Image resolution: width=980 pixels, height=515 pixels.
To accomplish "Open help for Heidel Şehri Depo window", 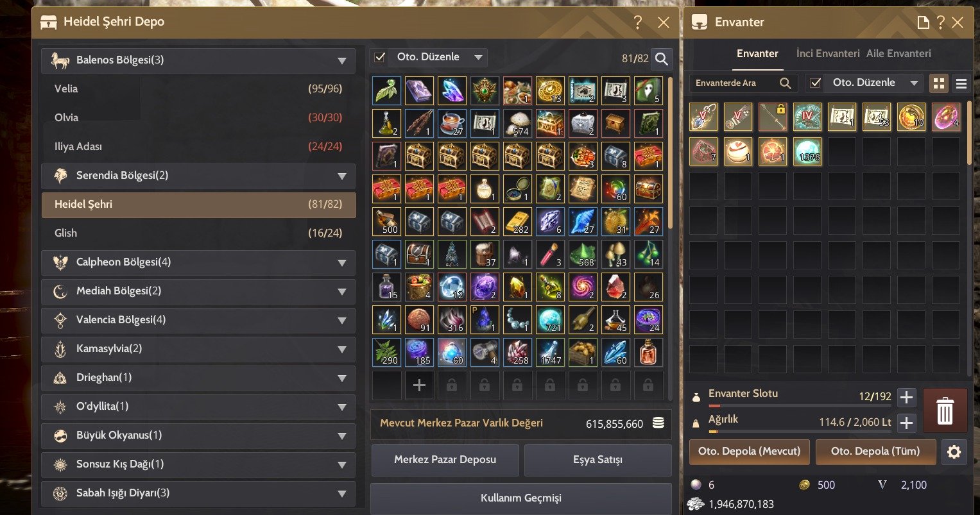I will (x=637, y=22).
